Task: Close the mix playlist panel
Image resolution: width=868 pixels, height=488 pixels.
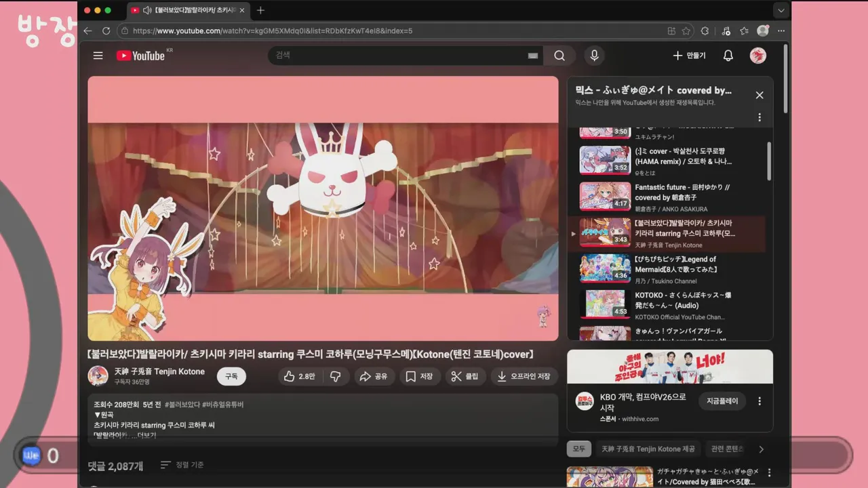Action: click(x=759, y=96)
